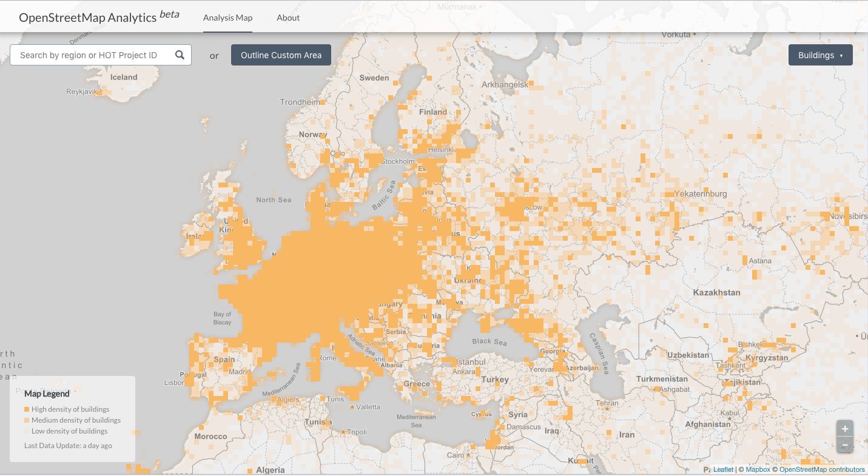The image size is (868, 476).
Task: Click the Algeria label on map
Action: pyautogui.click(x=270, y=470)
